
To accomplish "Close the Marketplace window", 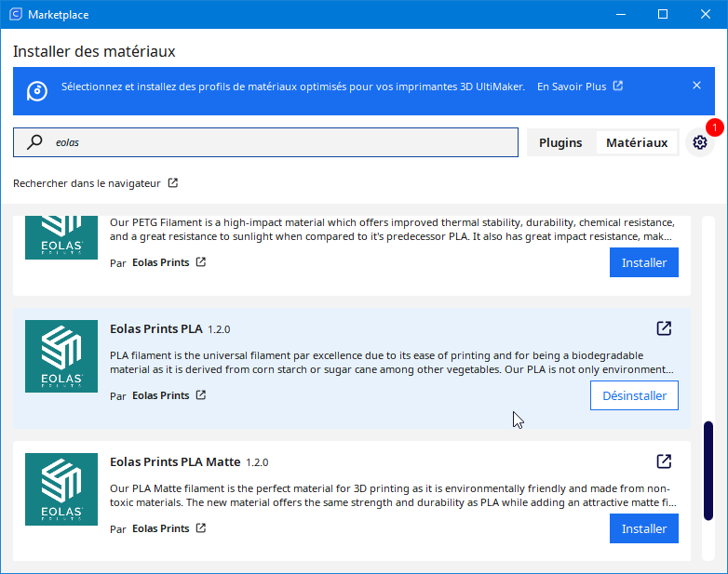I will coord(706,14).
